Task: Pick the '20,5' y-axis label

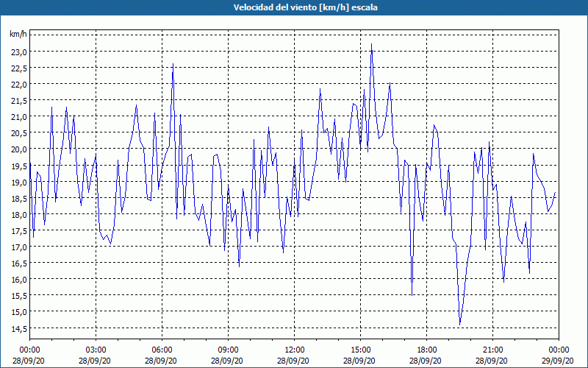Action: (x=20, y=133)
